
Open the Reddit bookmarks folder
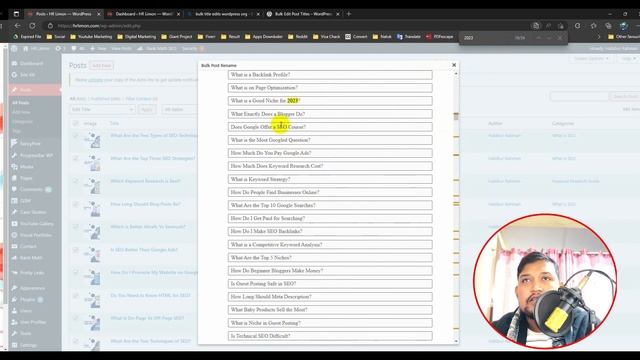pyautogui.click(x=298, y=37)
